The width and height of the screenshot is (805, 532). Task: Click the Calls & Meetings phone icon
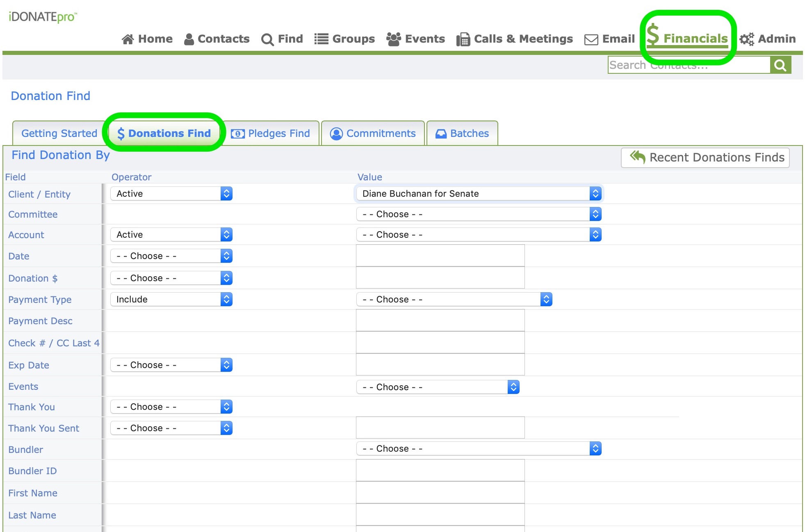pyautogui.click(x=463, y=39)
